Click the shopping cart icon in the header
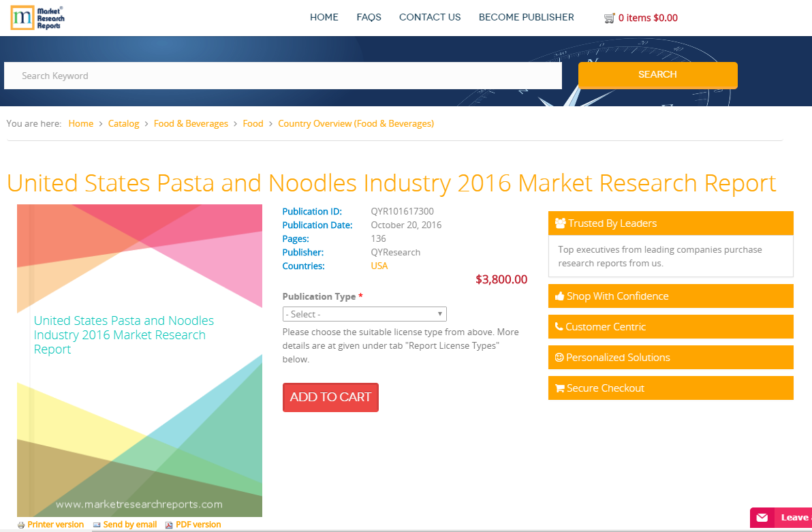 coord(610,18)
